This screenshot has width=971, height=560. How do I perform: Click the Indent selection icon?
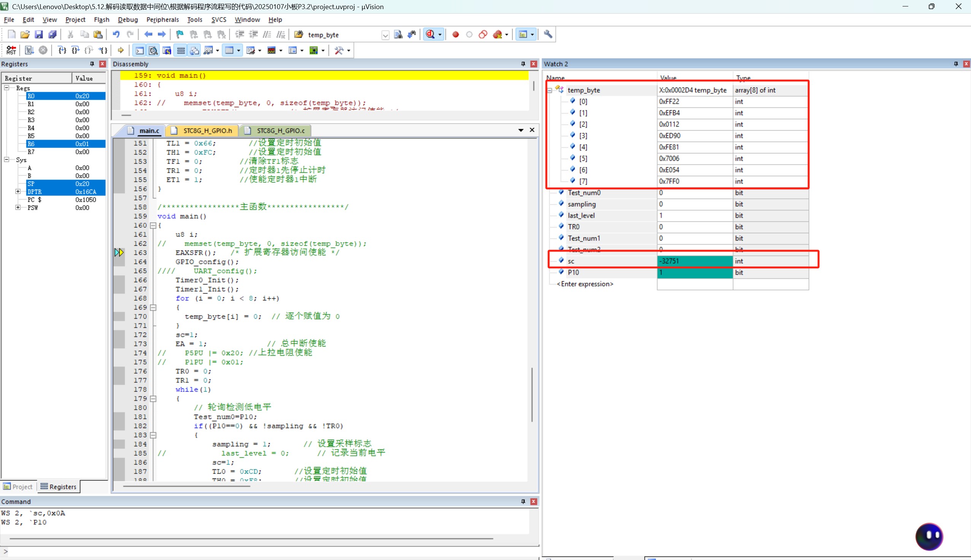point(240,35)
